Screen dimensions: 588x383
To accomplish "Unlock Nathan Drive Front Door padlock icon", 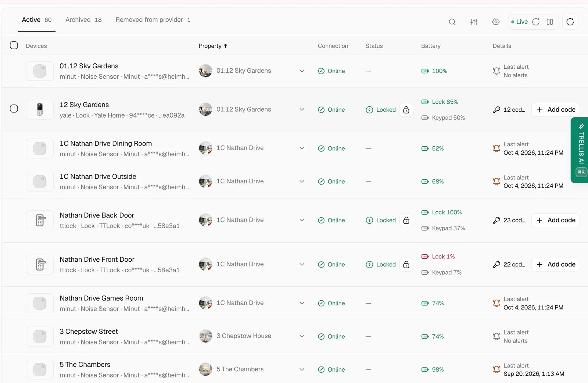I will click(x=406, y=264).
